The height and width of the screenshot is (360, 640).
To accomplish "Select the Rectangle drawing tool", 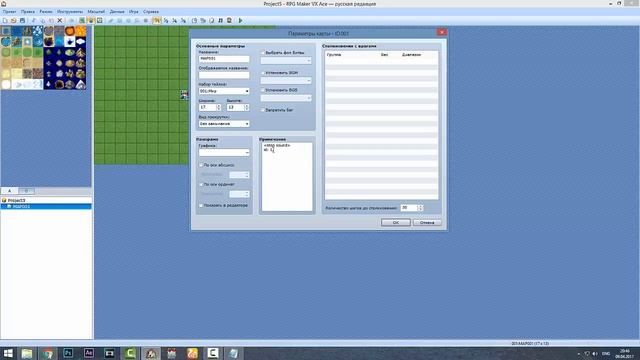I will (x=120, y=20).
